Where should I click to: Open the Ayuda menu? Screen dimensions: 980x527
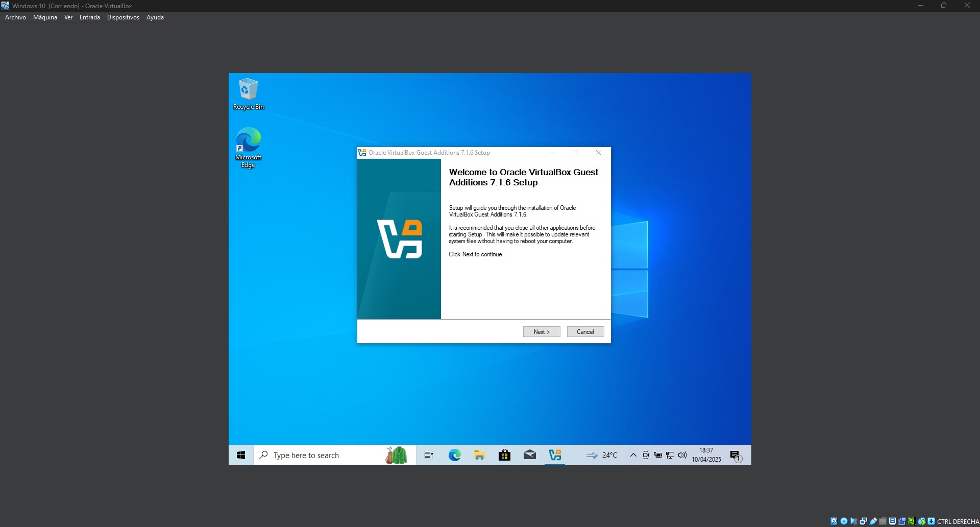(x=155, y=17)
